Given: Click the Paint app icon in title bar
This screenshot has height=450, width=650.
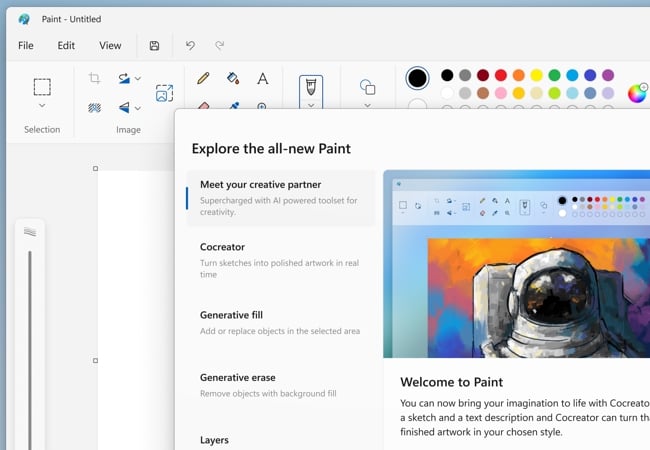Looking at the screenshot, I should coord(24,19).
